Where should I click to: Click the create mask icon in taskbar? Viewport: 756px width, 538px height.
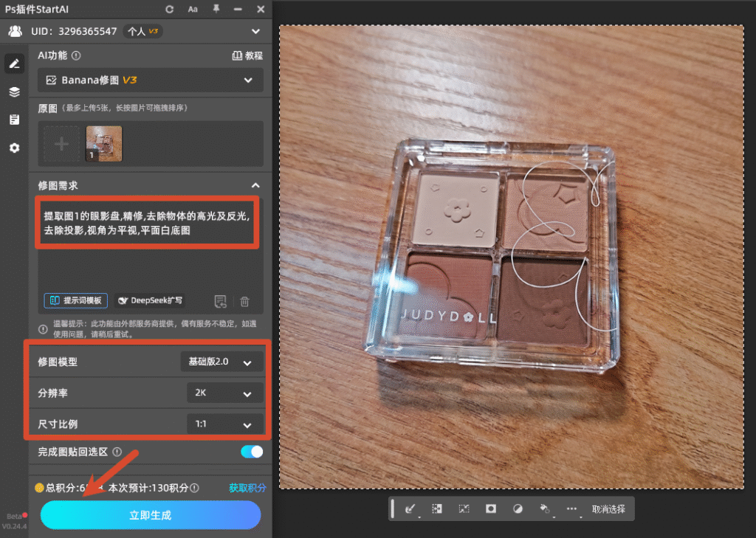tap(491, 508)
